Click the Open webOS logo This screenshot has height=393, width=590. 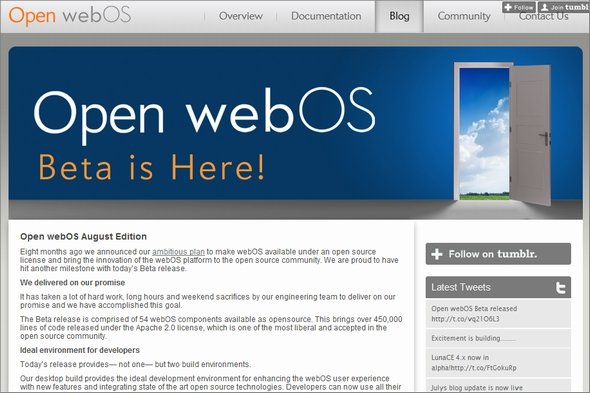click(x=70, y=16)
